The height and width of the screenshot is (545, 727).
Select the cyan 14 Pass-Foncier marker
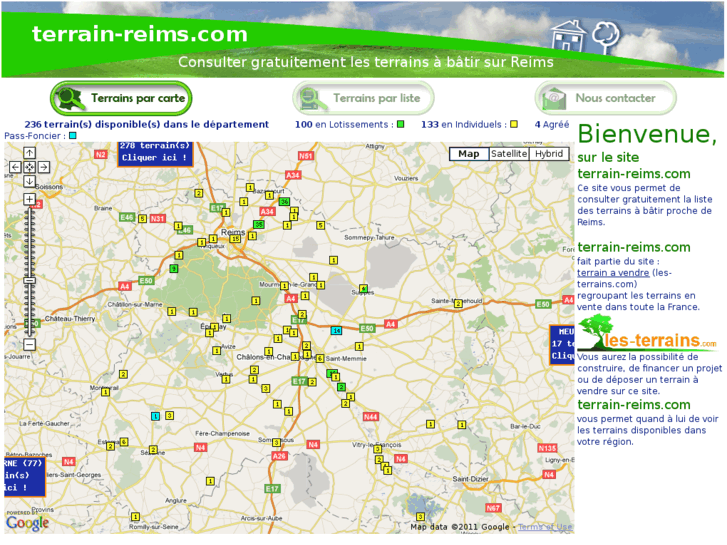click(x=337, y=331)
